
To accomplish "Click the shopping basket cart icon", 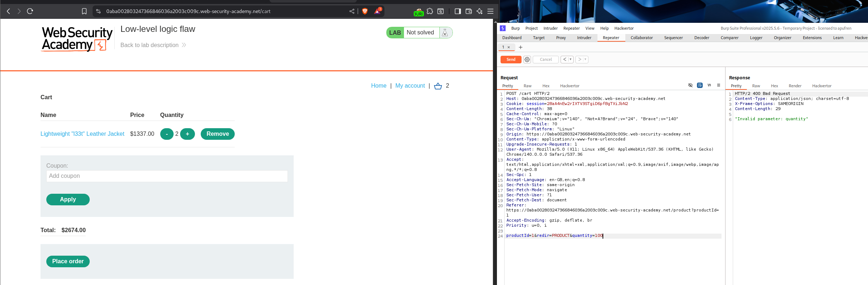I will [x=438, y=86].
